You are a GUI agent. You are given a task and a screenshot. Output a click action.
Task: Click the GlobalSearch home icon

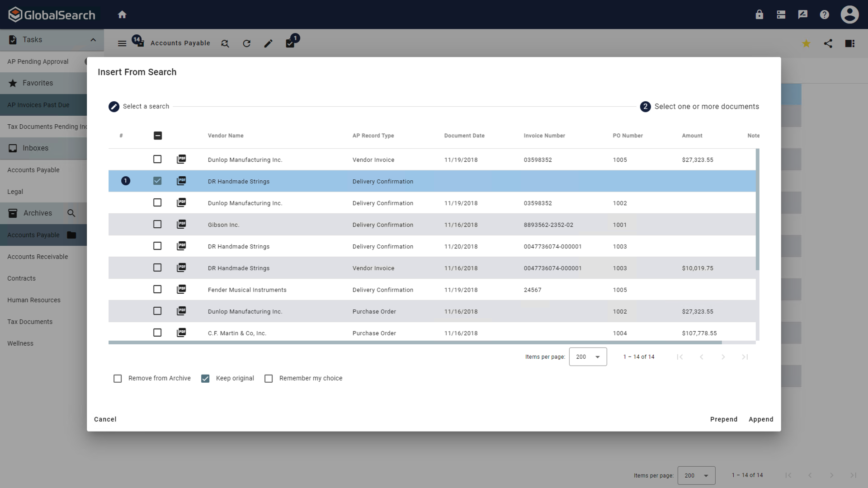coord(122,14)
